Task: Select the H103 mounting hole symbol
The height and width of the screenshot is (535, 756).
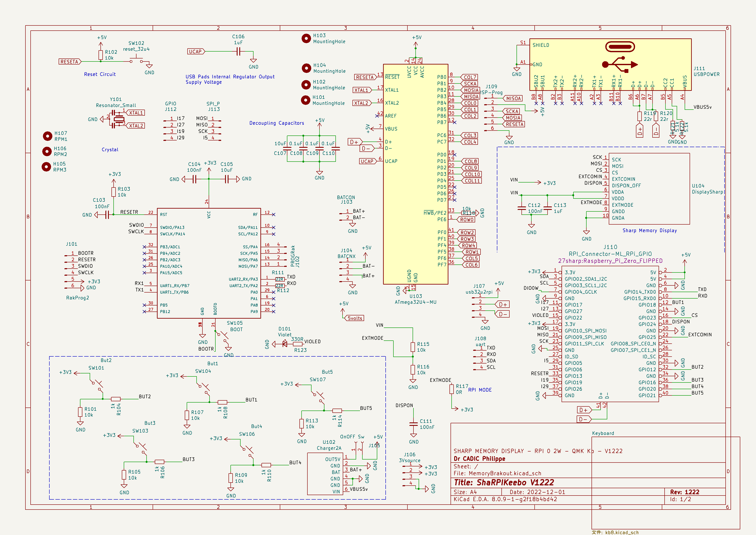Action: (306, 39)
